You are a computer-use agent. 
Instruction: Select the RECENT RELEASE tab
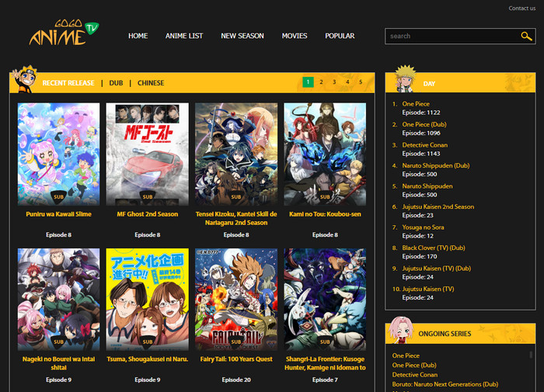68,83
